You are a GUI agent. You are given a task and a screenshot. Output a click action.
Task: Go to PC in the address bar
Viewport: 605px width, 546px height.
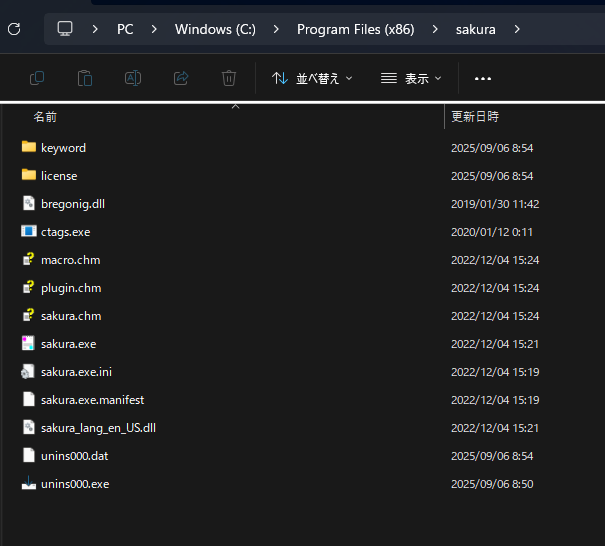tap(125, 29)
